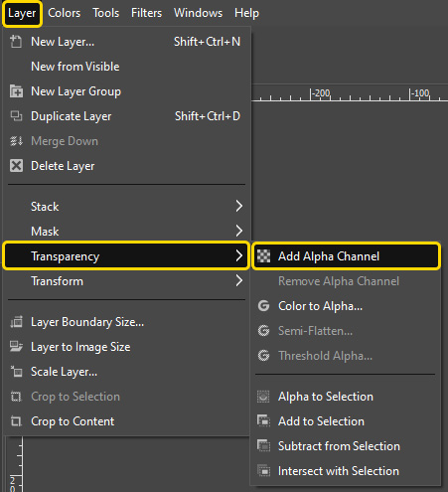Click the Duplicate Layer icon
448x492 pixels.
pyautogui.click(x=16, y=116)
